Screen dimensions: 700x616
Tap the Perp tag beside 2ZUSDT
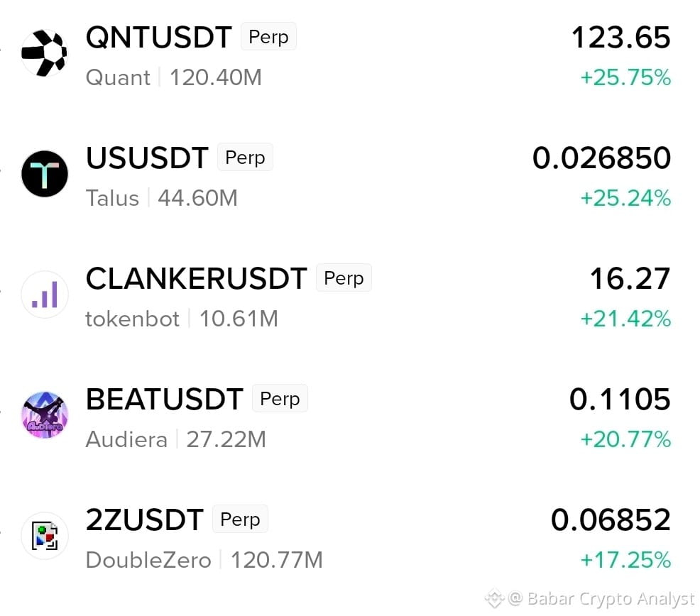(240, 519)
